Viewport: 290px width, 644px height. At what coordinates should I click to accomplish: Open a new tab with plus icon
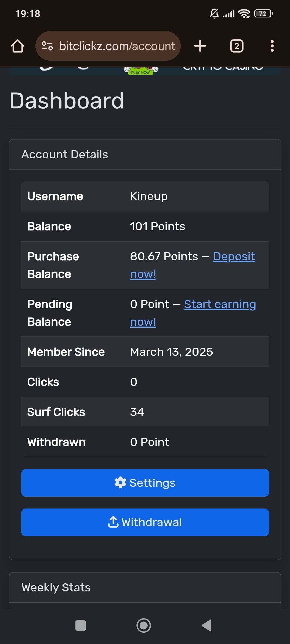(200, 46)
